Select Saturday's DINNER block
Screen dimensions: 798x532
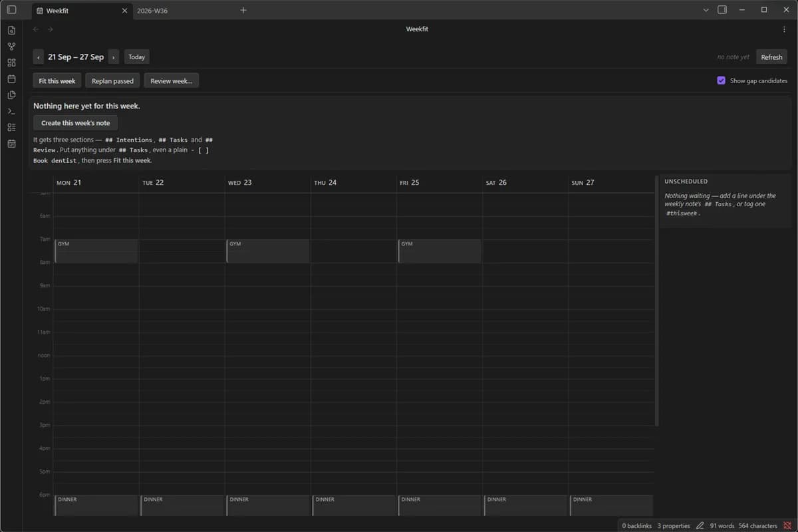point(525,505)
